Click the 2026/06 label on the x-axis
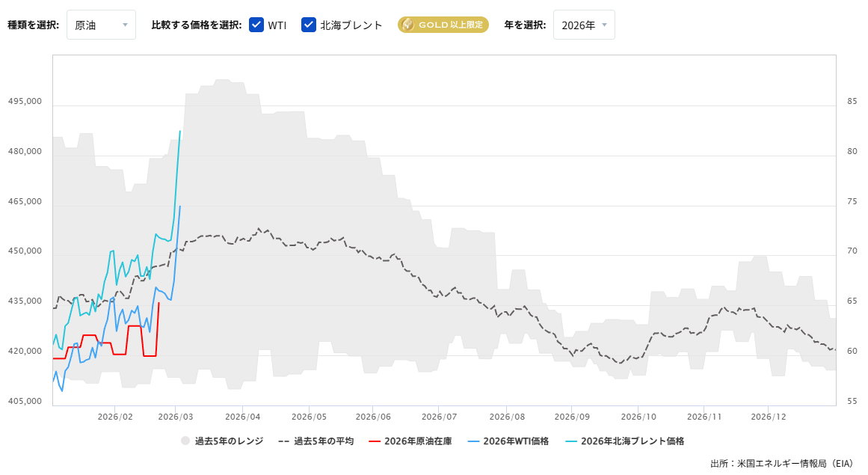This screenshot has width=868, height=475. coord(374,416)
